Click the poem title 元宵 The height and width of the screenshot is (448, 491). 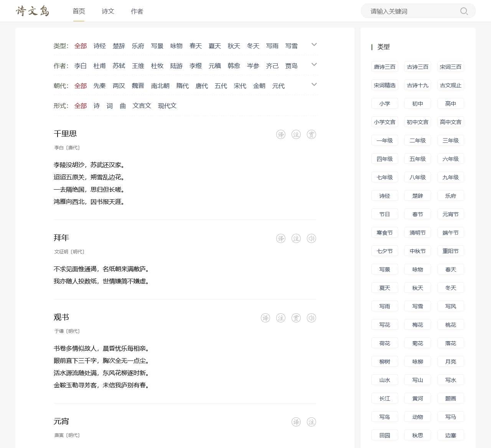tap(61, 421)
